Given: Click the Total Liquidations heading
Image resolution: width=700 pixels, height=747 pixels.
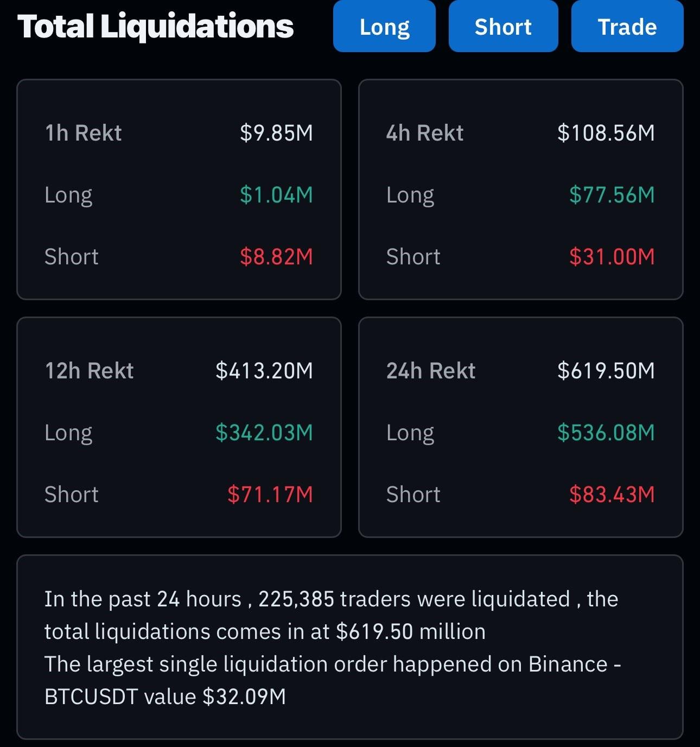Looking at the screenshot, I should (155, 27).
